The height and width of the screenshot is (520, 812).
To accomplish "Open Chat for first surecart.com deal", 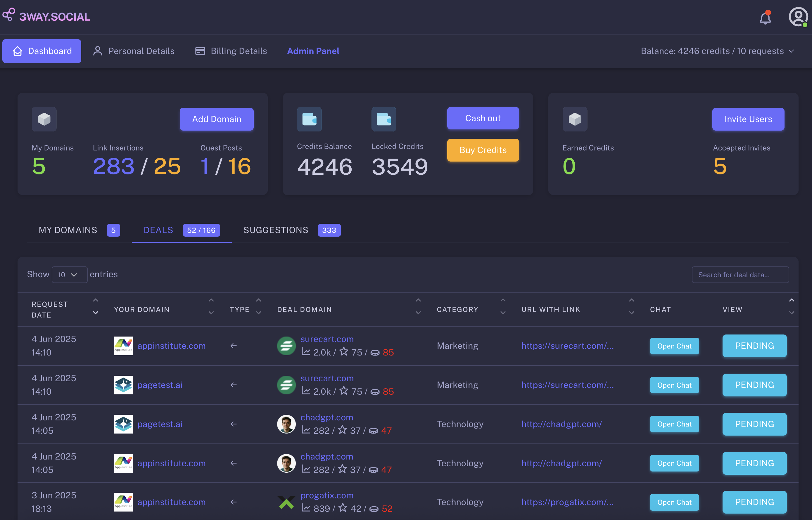I will 674,346.
